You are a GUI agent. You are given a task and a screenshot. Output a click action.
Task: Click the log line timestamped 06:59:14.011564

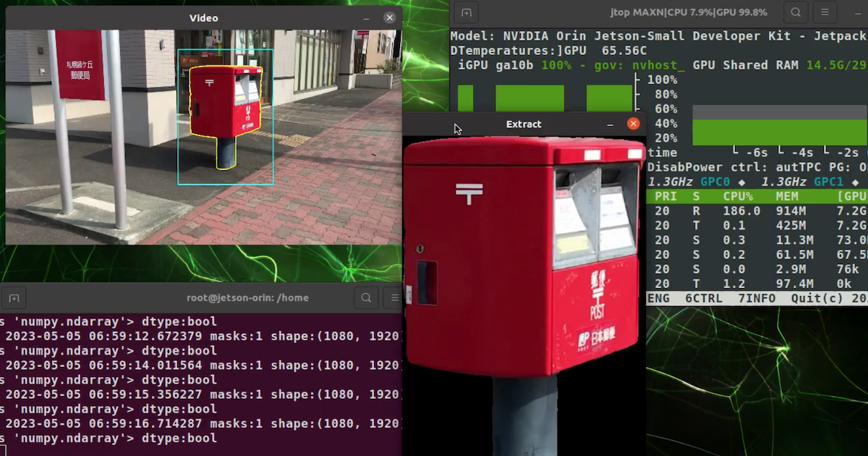(x=201, y=366)
